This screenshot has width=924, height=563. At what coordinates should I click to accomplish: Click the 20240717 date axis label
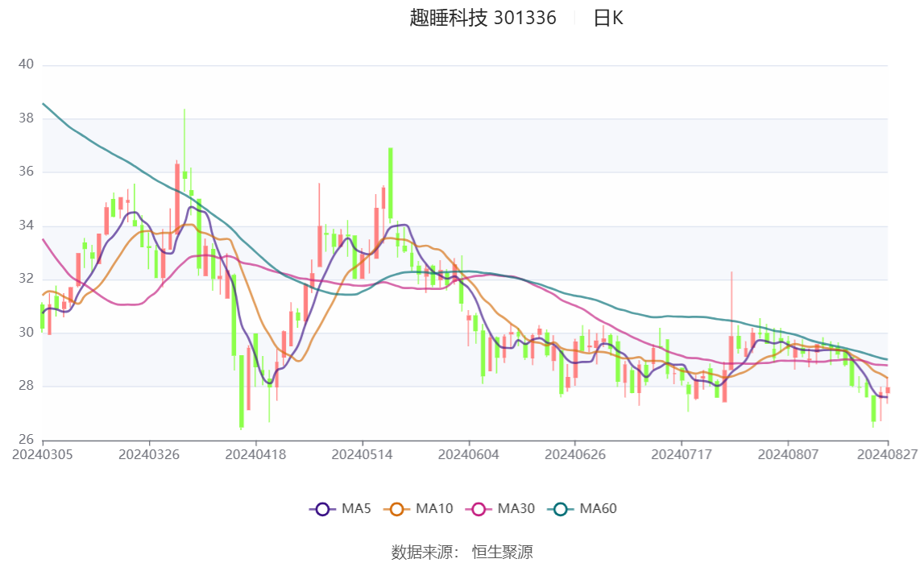[x=682, y=454]
